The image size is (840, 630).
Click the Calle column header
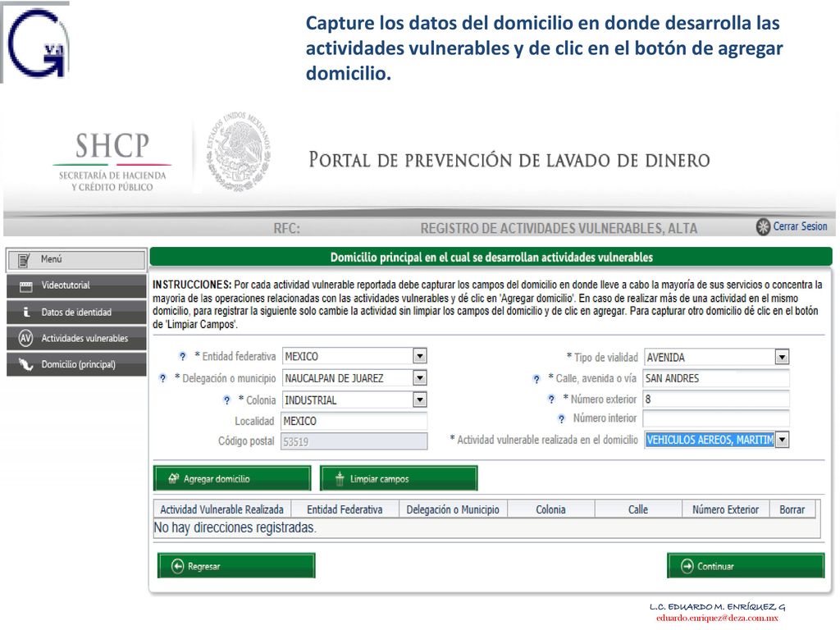[638, 509]
